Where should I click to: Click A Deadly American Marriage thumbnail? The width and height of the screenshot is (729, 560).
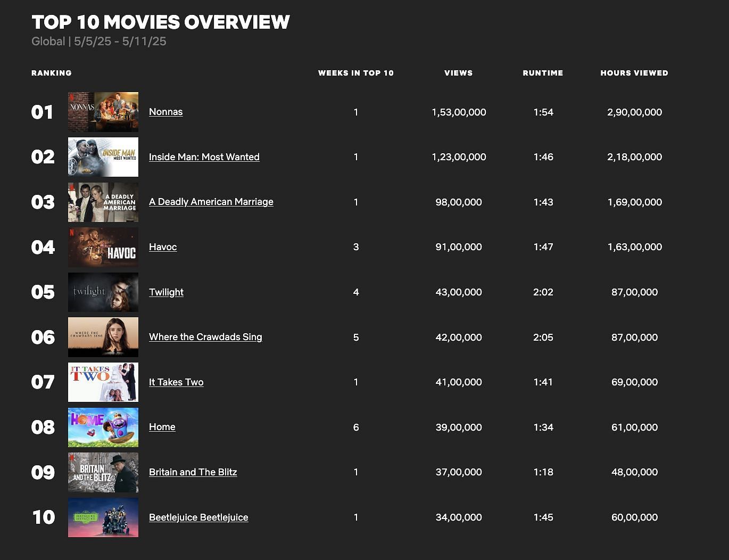[x=103, y=202]
